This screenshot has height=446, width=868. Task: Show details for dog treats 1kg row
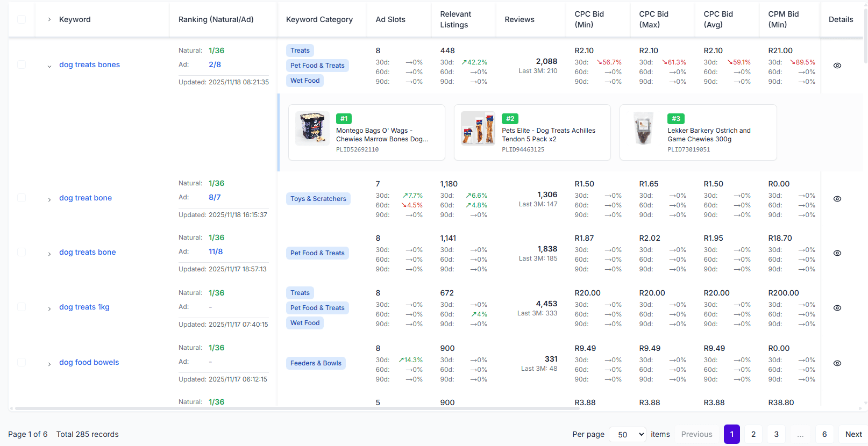click(837, 308)
